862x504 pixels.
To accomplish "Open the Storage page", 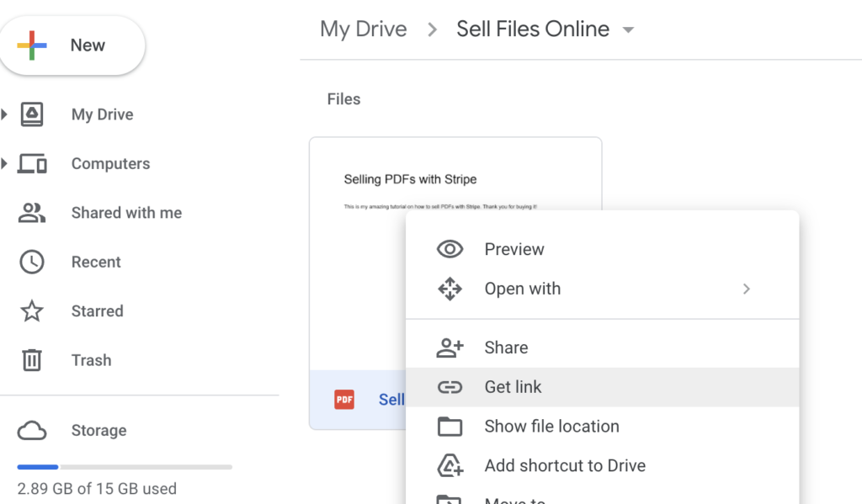I will [99, 430].
